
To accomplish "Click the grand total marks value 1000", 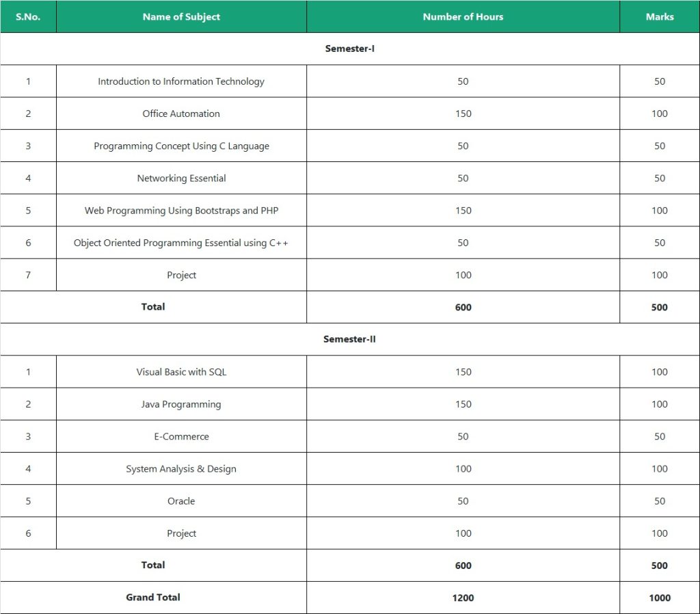I will pyautogui.click(x=659, y=598).
